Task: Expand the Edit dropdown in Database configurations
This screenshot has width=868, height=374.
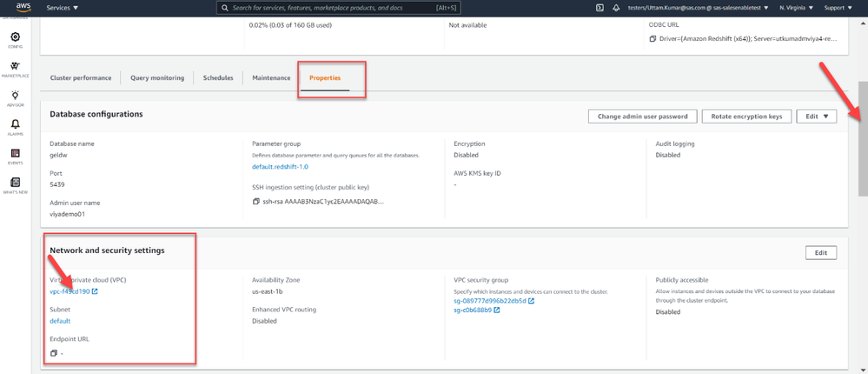Action: tap(816, 116)
